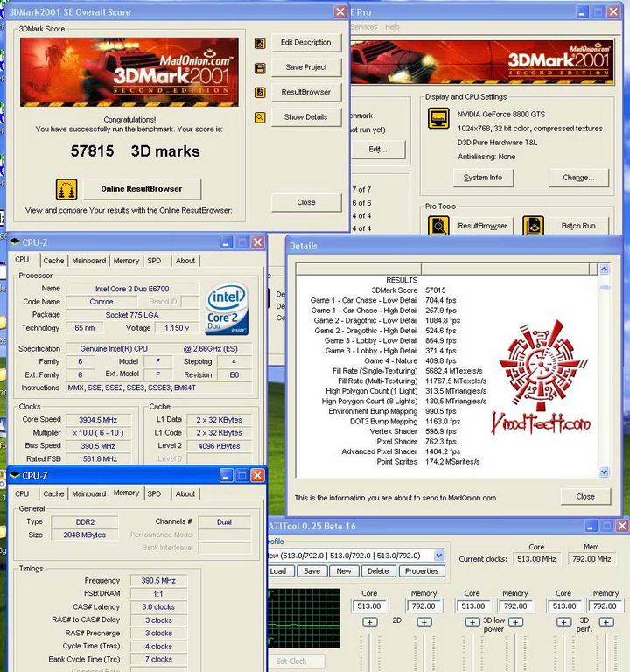Click the 2D Memory clock field
630x672 pixels.
coord(423,606)
